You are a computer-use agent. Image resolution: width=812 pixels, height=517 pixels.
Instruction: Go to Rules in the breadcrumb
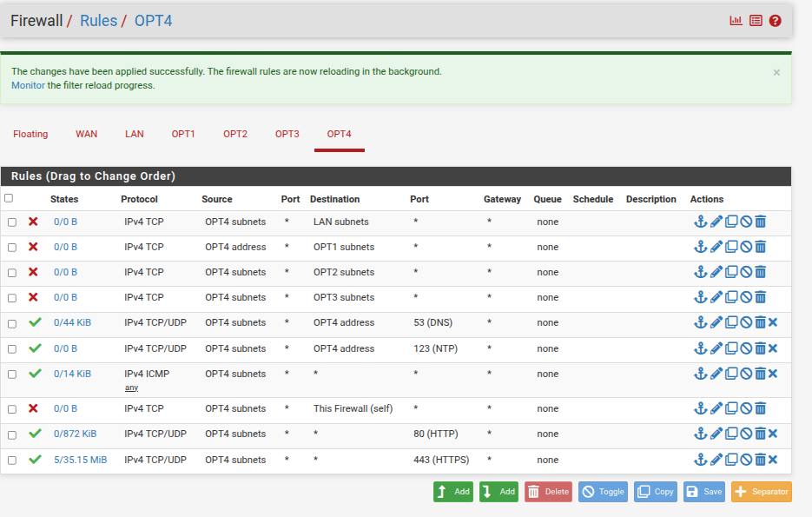(x=98, y=21)
